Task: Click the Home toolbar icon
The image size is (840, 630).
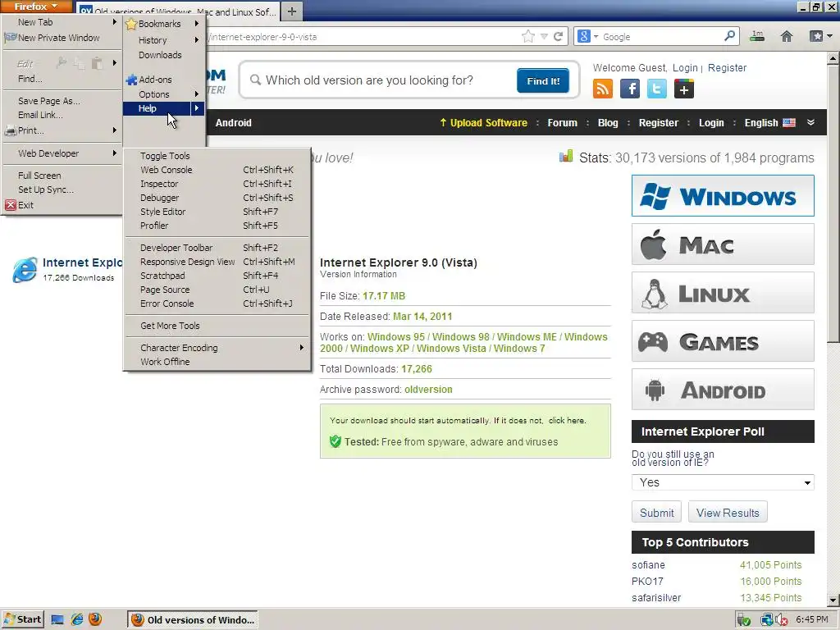Action: pyautogui.click(x=787, y=36)
